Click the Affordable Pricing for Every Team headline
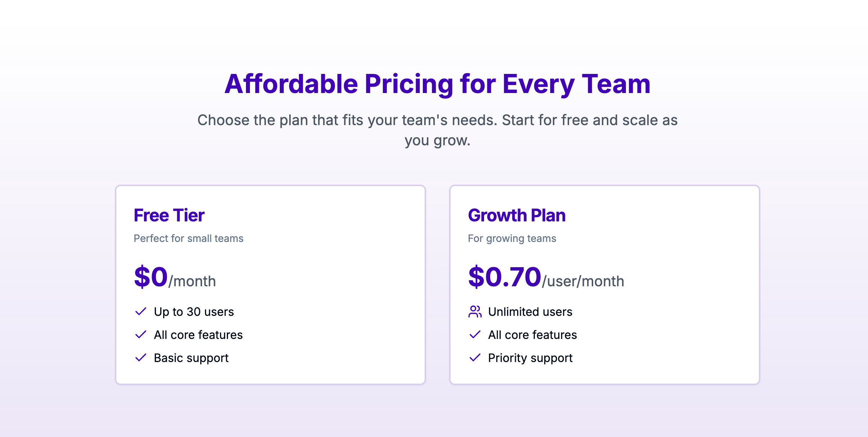This screenshot has height=437, width=868. (437, 84)
